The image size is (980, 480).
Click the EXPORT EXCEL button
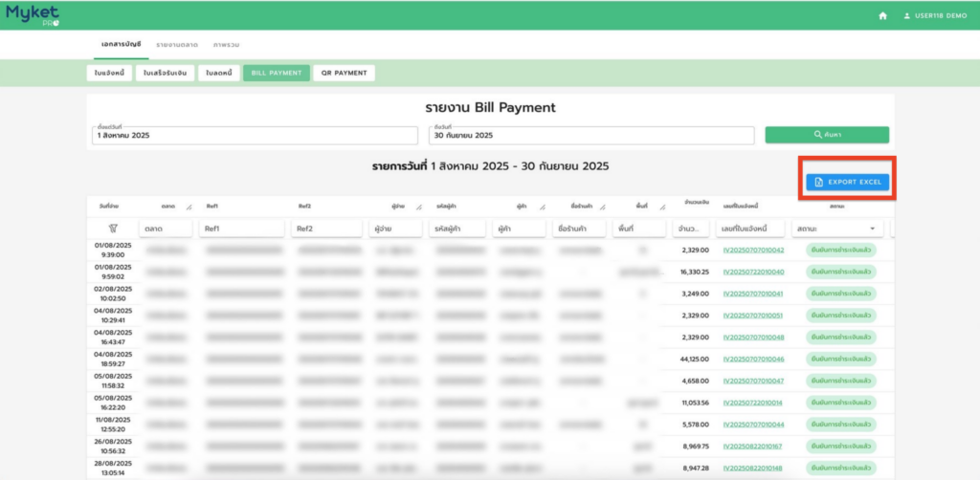point(848,183)
